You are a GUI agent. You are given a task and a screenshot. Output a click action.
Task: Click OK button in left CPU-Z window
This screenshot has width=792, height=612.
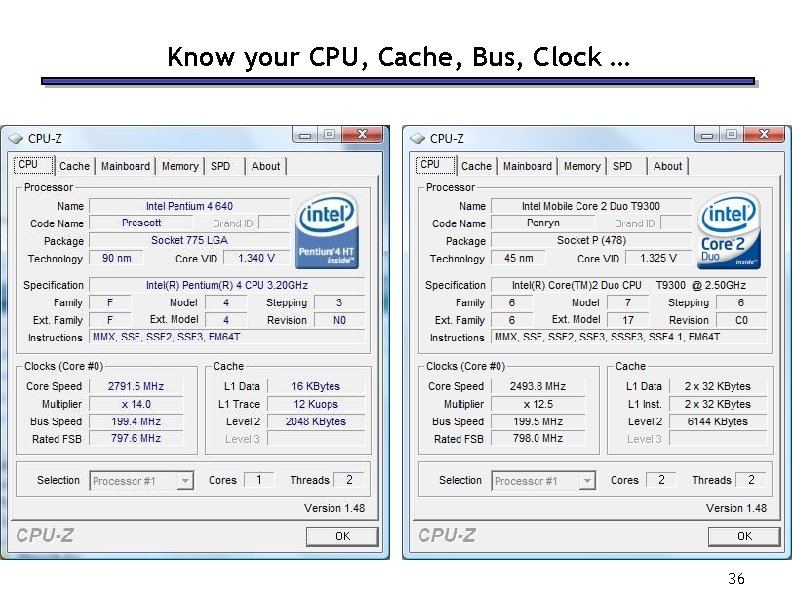pyautogui.click(x=342, y=536)
